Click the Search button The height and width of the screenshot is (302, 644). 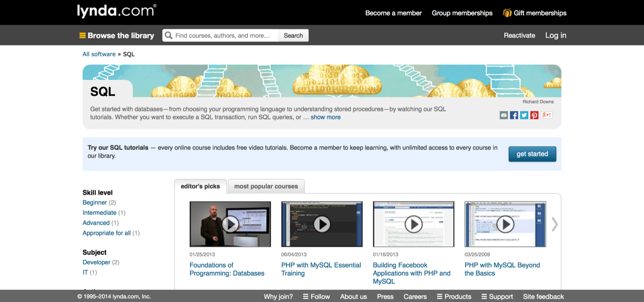293,35
